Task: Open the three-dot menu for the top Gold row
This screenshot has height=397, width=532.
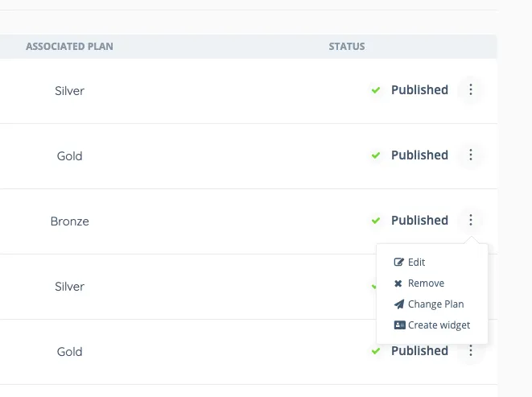Action: point(471,155)
